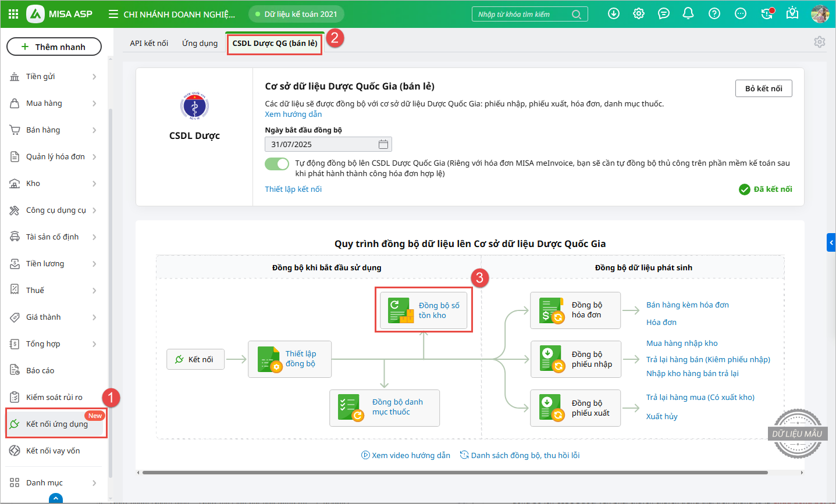This screenshot has height=504, width=836.
Task: Open Kiểm soát rủi ro in sidebar
Action: tap(54, 397)
